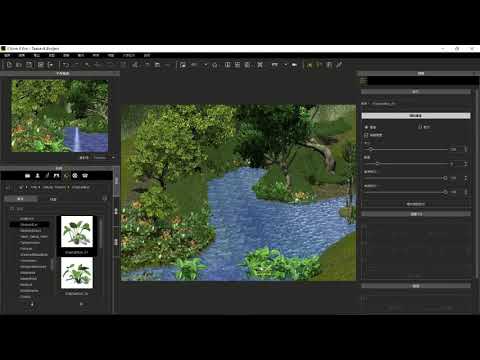Collapse the top section header in Modify panel

click(x=416, y=91)
